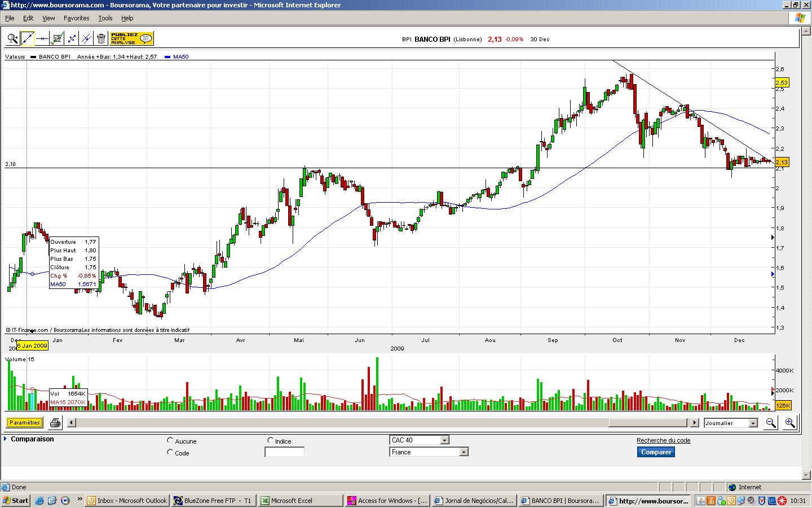The width and height of the screenshot is (812, 508).
Task: Click the 128K volume marker
Action: pyautogui.click(x=783, y=405)
